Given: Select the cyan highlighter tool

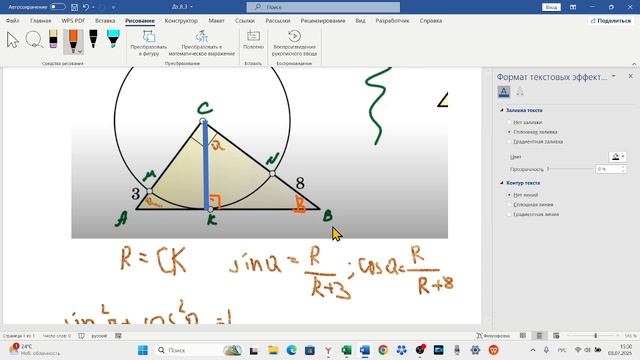Looking at the screenshot, I should (113, 39).
